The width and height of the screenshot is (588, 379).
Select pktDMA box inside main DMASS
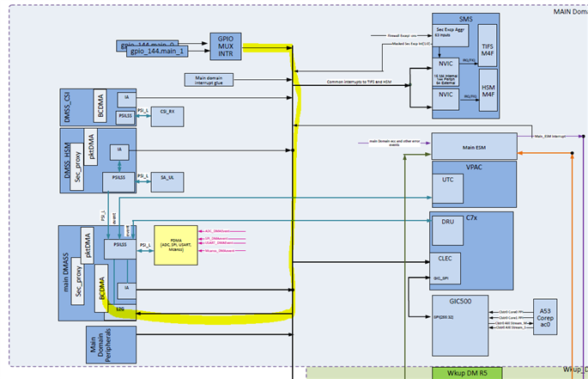pyautogui.click(x=88, y=245)
